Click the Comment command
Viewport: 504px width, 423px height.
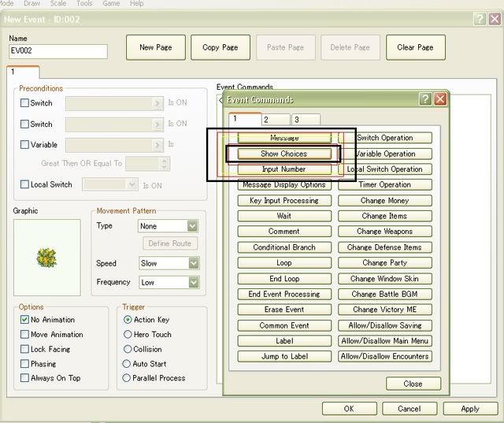[x=284, y=232]
